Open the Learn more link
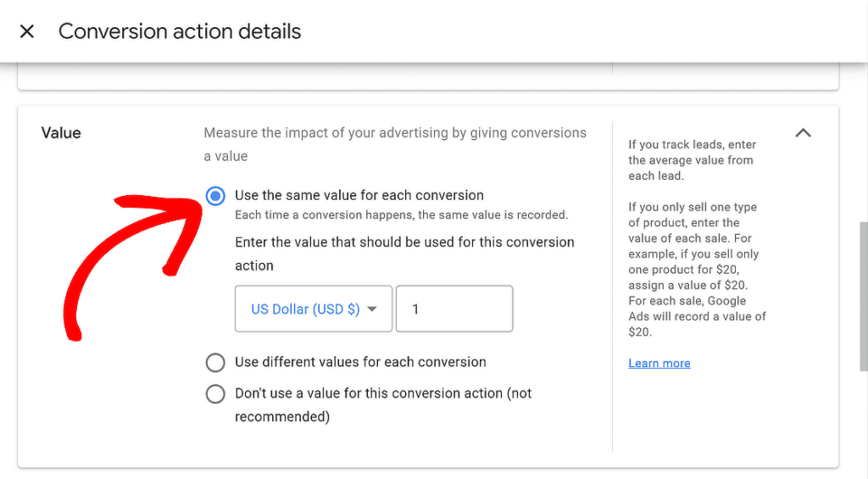 point(659,363)
